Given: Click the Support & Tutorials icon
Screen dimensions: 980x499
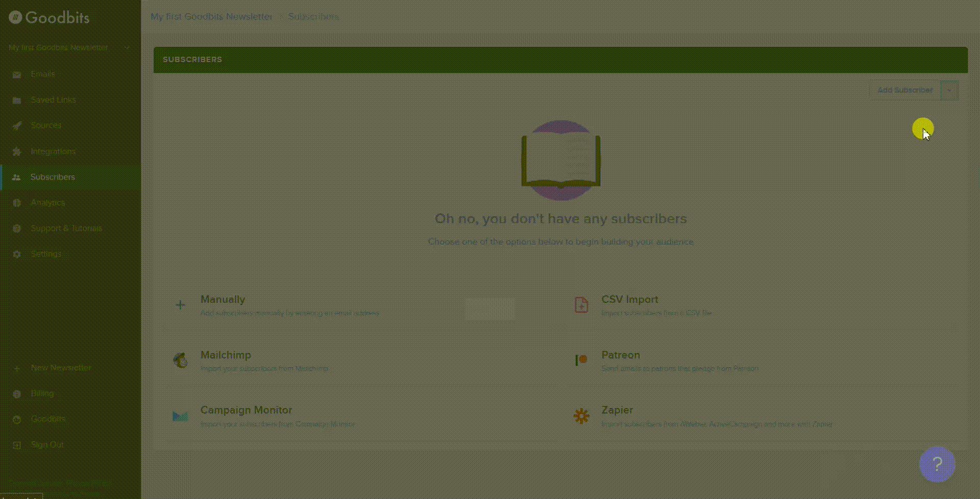Looking at the screenshot, I should 17,229.
